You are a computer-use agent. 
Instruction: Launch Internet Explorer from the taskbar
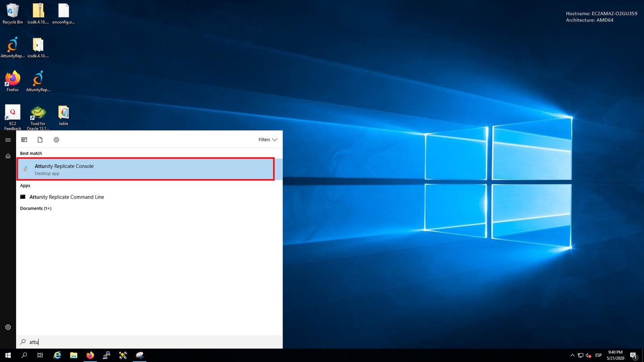57,355
